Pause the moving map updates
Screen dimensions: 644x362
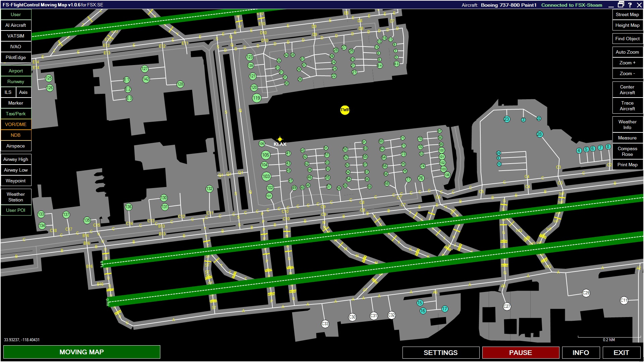pos(520,352)
